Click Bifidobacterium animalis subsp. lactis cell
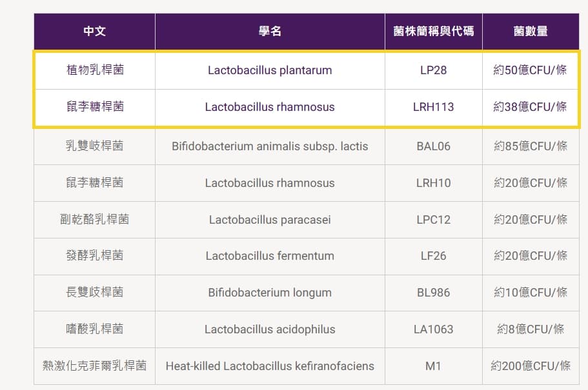588x390 pixels. pyautogui.click(x=270, y=146)
